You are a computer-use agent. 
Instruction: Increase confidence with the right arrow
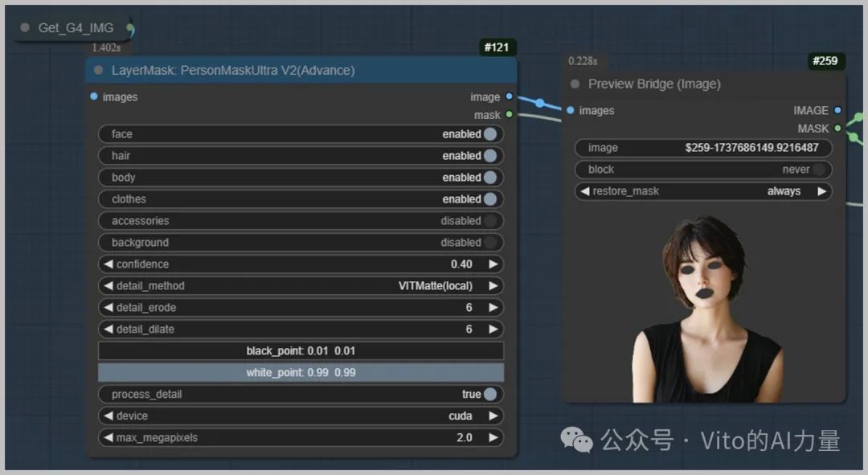493,264
